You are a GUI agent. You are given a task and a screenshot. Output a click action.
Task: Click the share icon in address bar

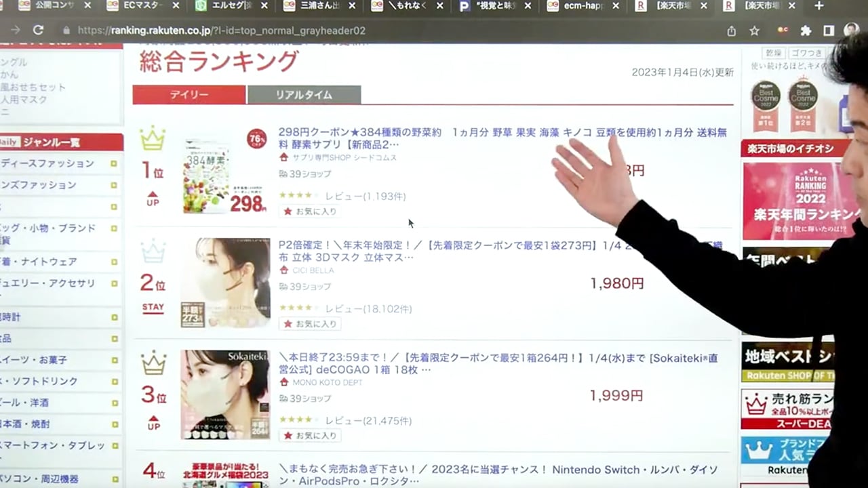(x=731, y=30)
